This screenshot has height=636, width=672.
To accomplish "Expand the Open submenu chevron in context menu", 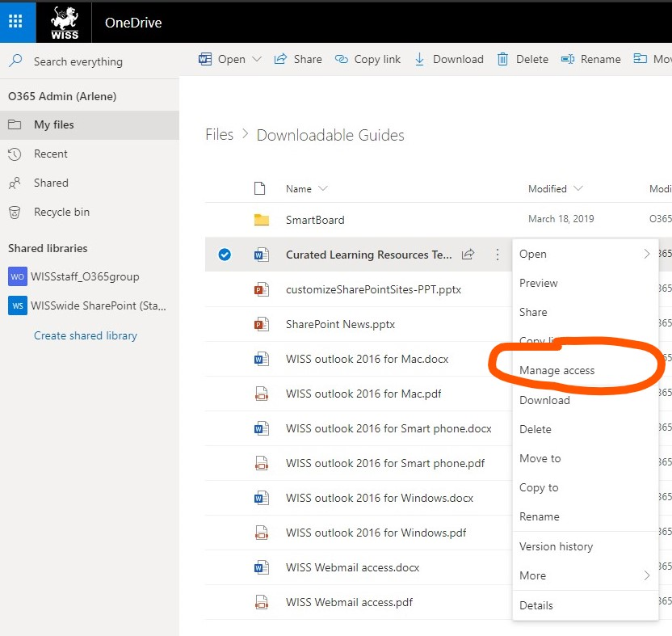I will click(x=646, y=254).
